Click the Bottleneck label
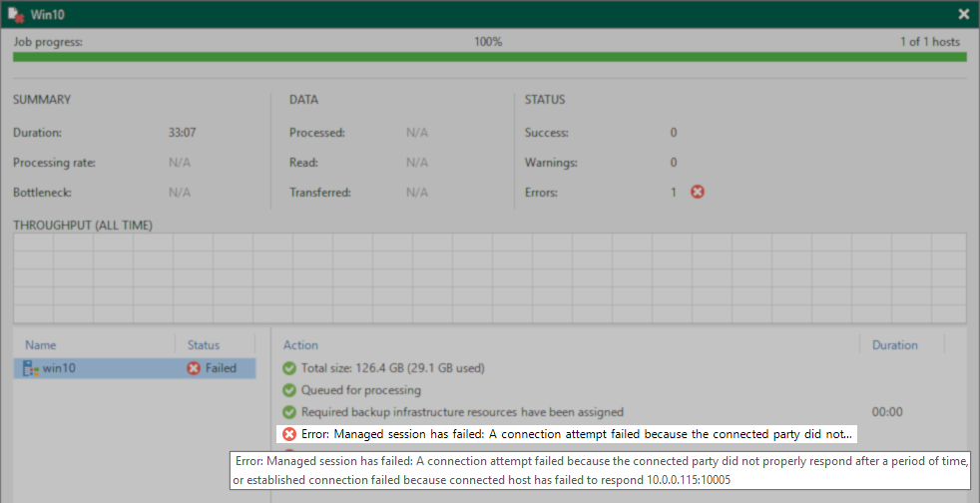 (43, 193)
